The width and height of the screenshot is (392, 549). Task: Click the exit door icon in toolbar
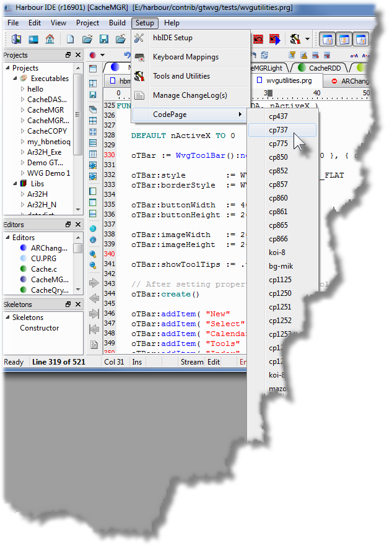pyautogui.click(x=16, y=39)
